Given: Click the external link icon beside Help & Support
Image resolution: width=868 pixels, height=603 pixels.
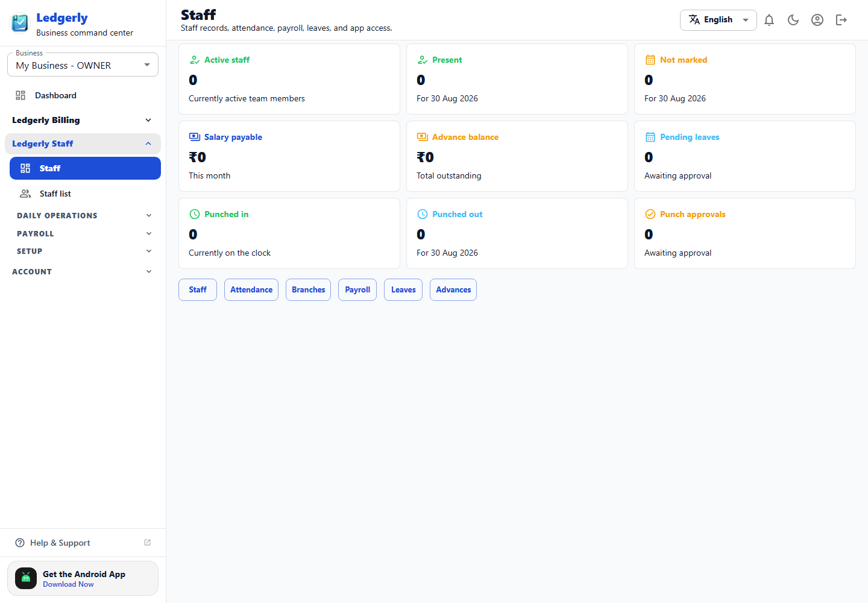Looking at the screenshot, I should point(147,543).
